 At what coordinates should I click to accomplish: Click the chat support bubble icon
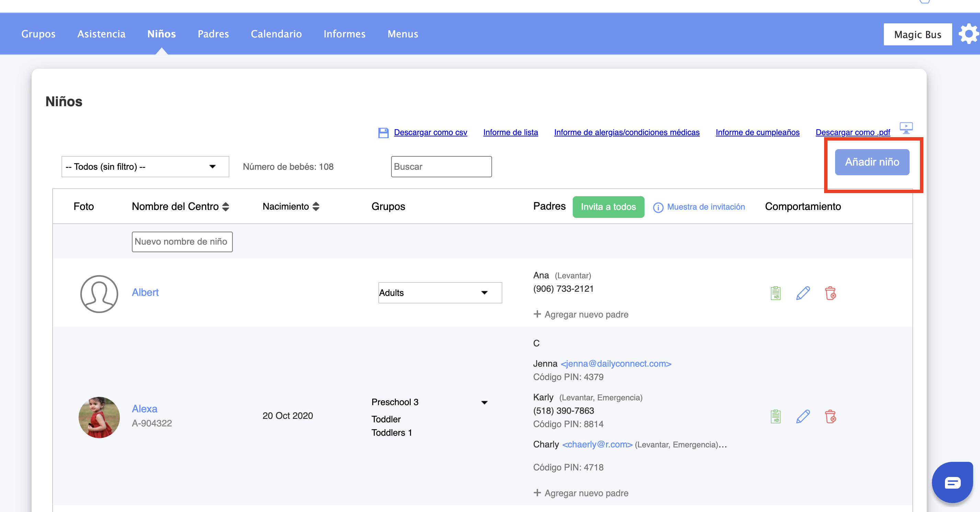click(952, 483)
